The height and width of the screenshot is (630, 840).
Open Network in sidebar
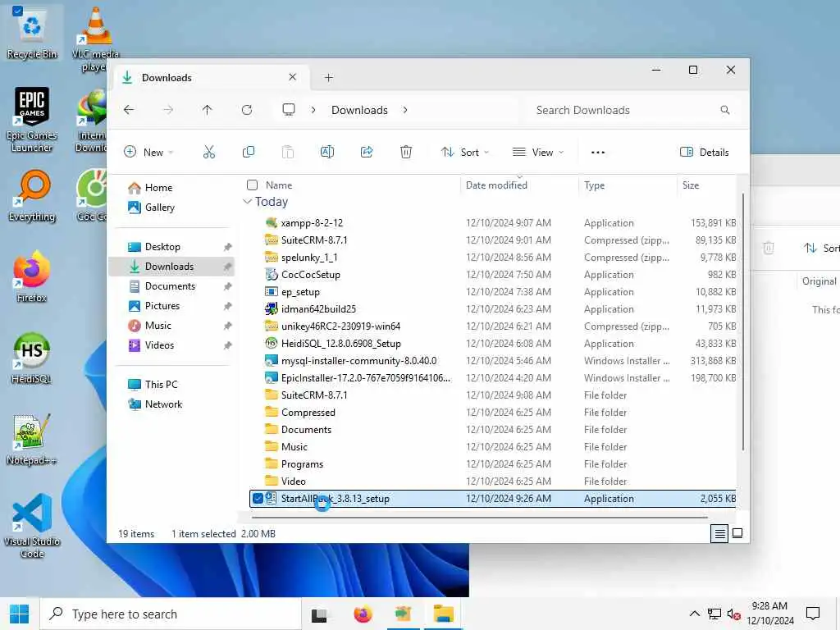tap(163, 404)
